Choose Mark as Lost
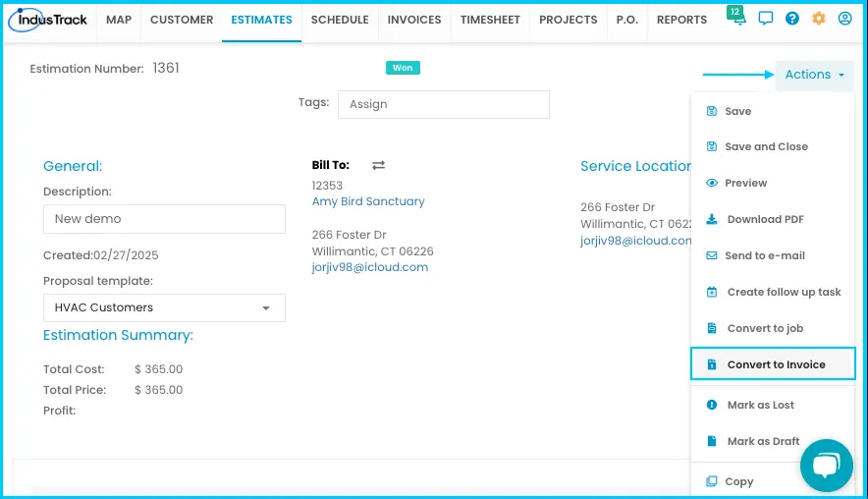The height and width of the screenshot is (499, 868). 773,405
